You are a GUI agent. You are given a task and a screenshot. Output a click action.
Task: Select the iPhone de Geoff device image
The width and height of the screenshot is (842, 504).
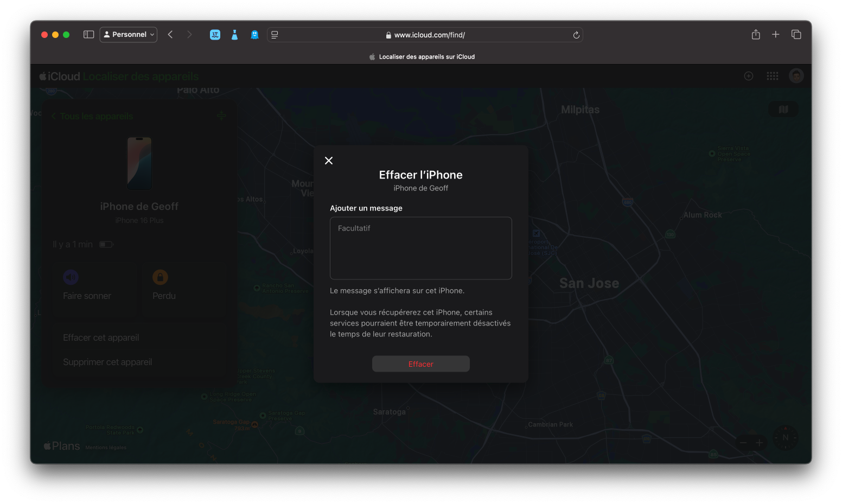pyautogui.click(x=139, y=163)
